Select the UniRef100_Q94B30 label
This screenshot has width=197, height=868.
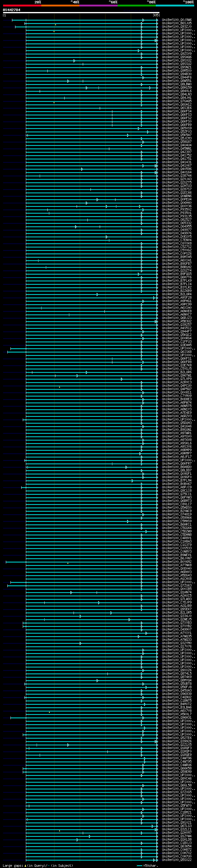point(177,74)
